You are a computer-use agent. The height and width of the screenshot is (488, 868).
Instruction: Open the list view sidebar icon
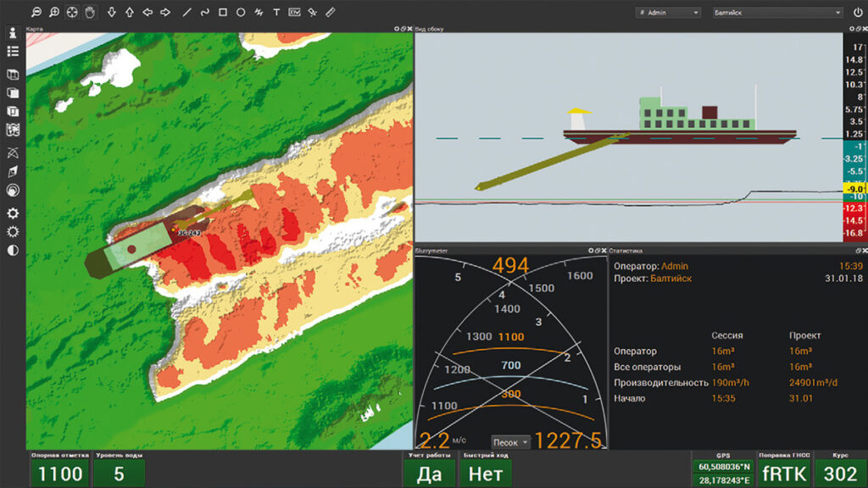tap(13, 52)
